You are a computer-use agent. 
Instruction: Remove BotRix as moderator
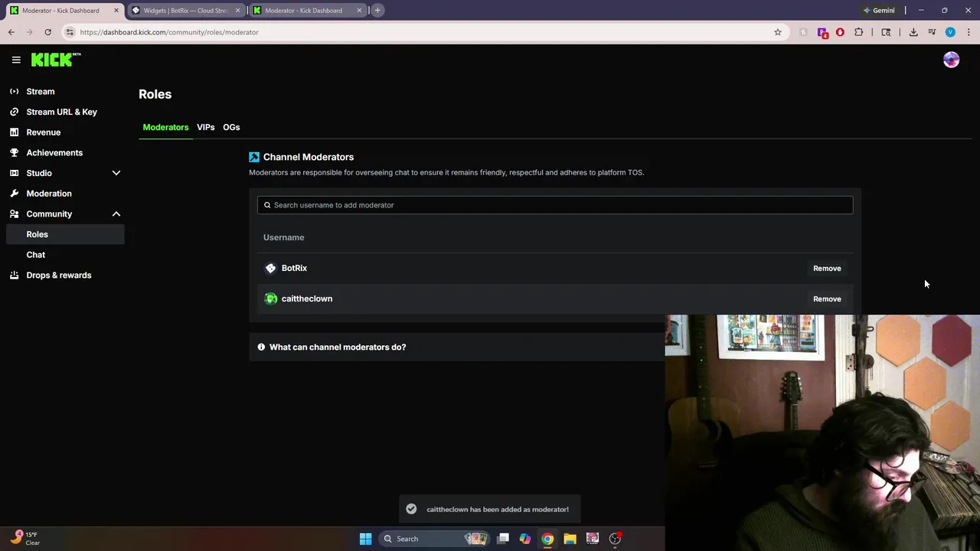[827, 269]
